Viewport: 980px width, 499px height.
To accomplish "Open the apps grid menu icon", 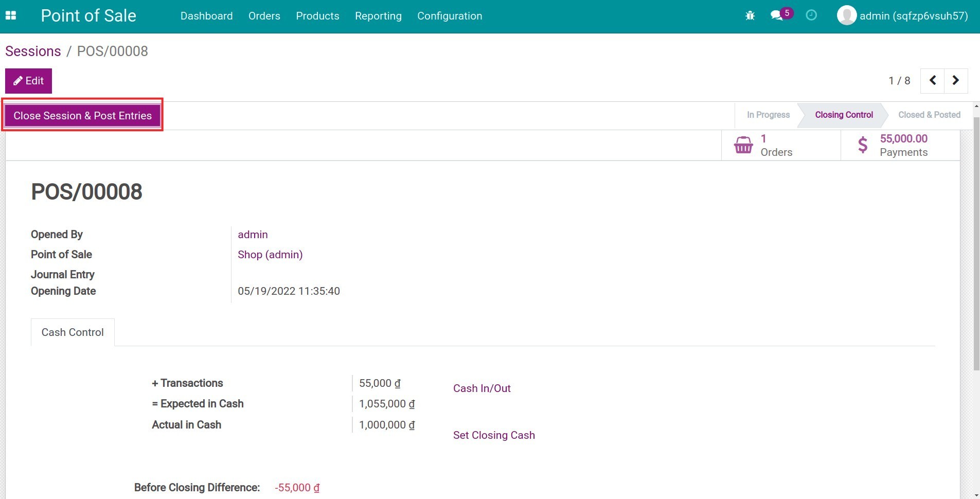I will [x=11, y=16].
